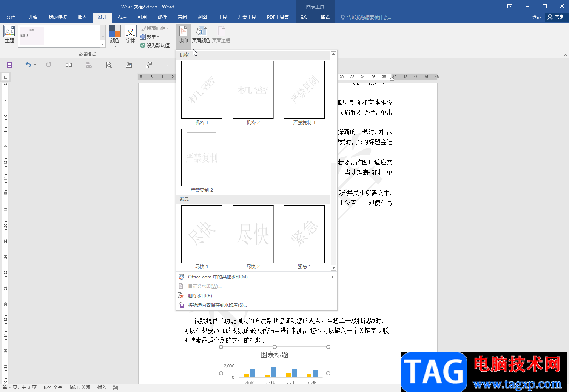Click the watermark gallery scroll up arrow
The width and height of the screenshot is (569, 392).
pos(333,54)
